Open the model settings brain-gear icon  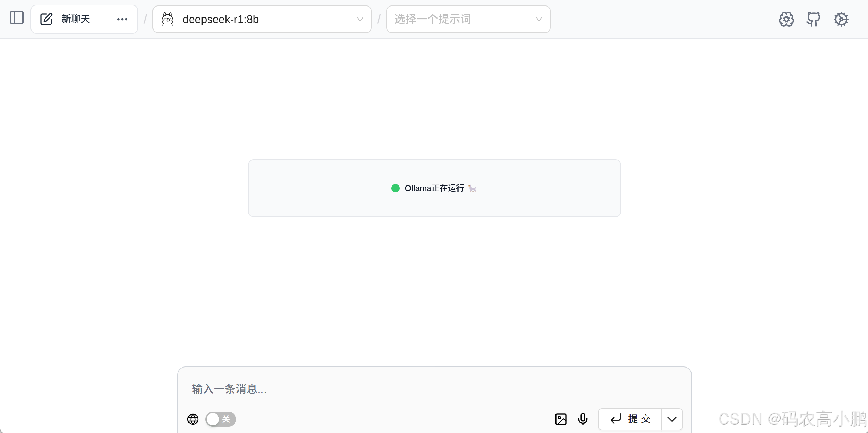pos(786,19)
